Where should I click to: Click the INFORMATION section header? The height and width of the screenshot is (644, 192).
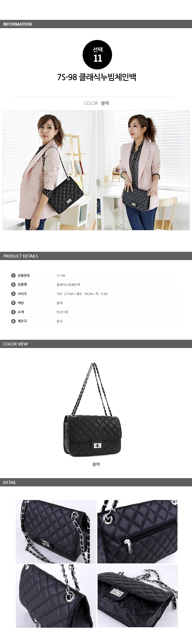pyautogui.click(x=96, y=24)
